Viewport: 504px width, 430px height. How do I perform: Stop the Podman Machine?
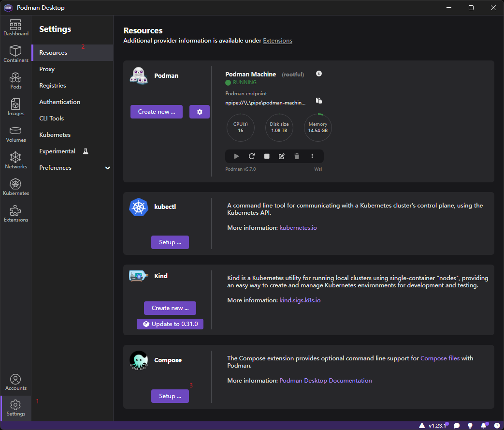266,156
